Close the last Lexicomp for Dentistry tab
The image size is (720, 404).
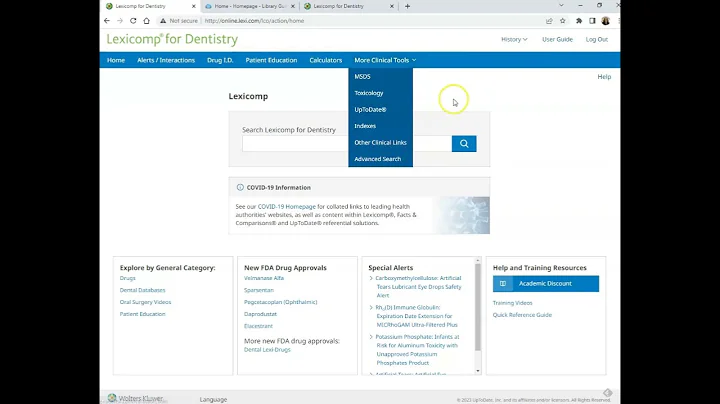click(x=392, y=6)
